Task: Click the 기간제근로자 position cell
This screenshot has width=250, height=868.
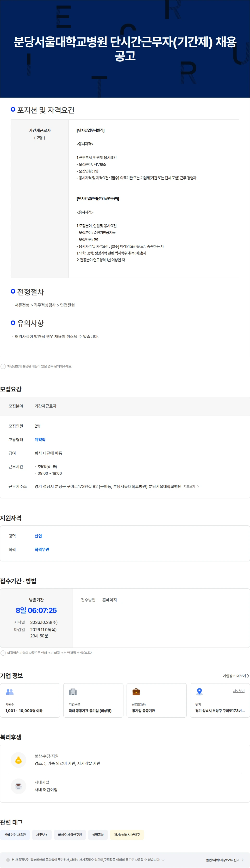Action: tap(40, 199)
